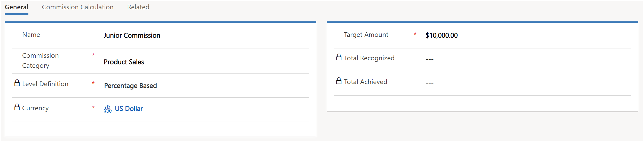Select the General tab
The height and width of the screenshot is (142, 644).
click(x=17, y=7)
